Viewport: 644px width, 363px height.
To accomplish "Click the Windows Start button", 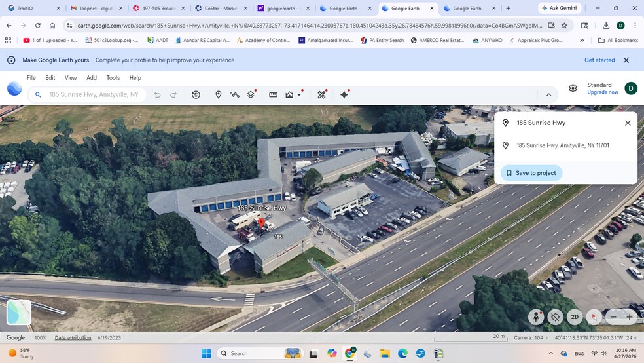I will (206, 354).
